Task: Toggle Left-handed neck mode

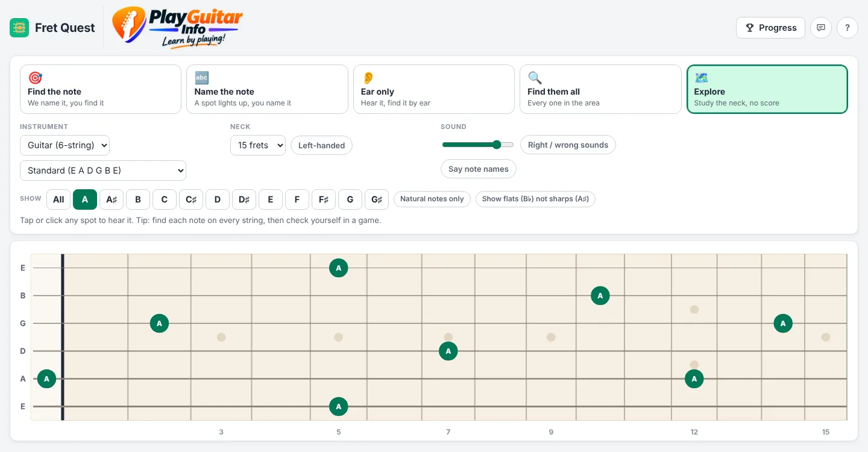Action: point(321,145)
